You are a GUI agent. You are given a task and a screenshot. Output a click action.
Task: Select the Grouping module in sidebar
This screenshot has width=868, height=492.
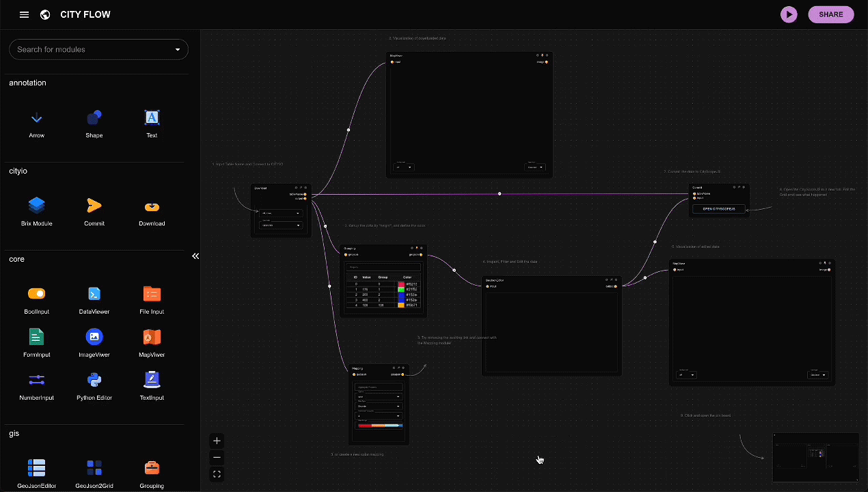[152, 474]
